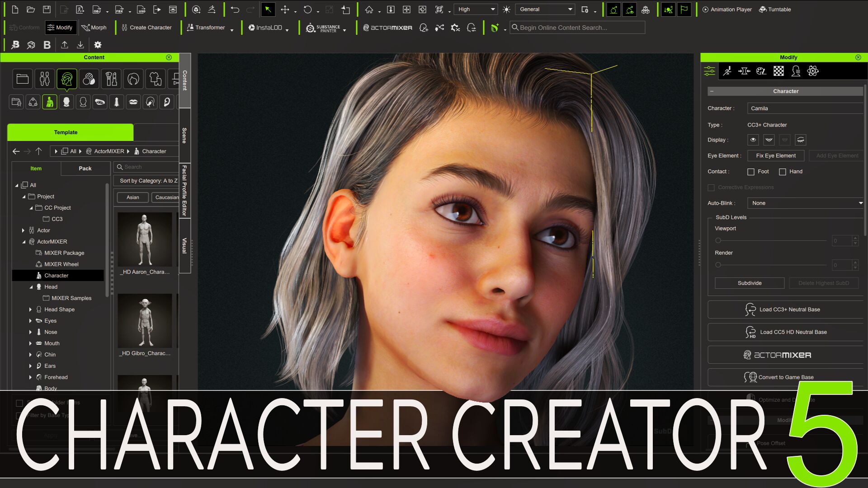The image size is (868, 488).
Task: Enable the Hand contact checkbox
Action: (783, 172)
